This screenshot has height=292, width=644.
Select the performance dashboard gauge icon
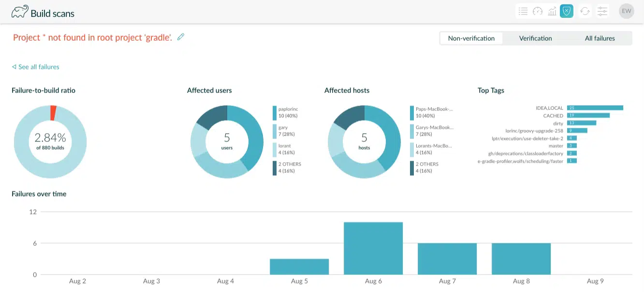538,11
